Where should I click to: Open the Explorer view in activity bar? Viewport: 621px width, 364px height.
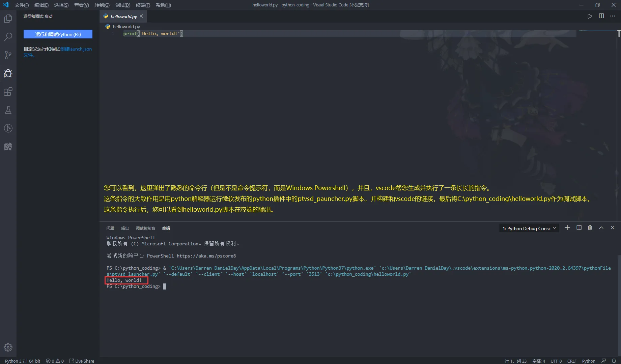point(8,19)
